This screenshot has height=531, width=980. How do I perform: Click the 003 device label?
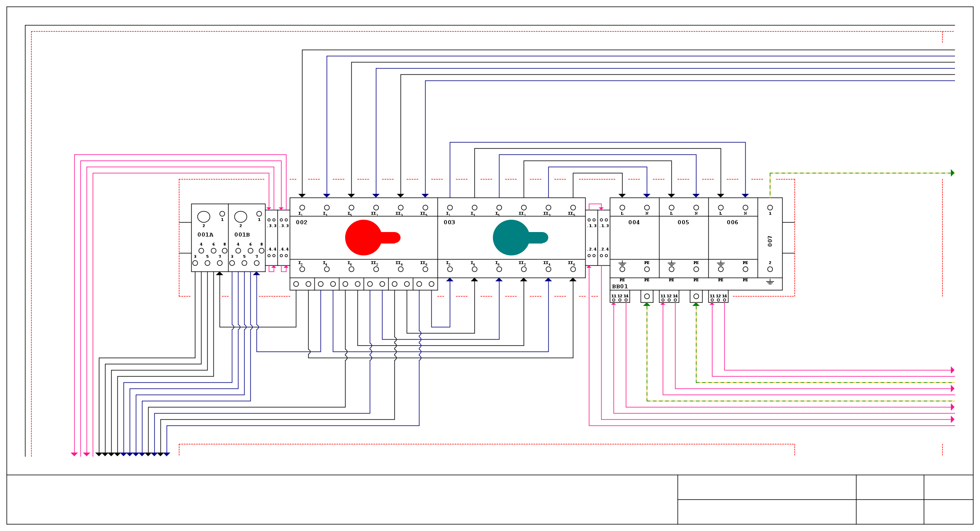(x=449, y=222)
